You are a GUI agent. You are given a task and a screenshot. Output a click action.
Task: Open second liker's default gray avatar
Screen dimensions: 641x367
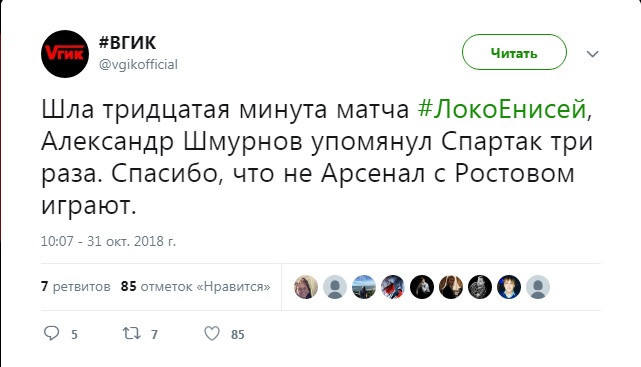[335, 287]
